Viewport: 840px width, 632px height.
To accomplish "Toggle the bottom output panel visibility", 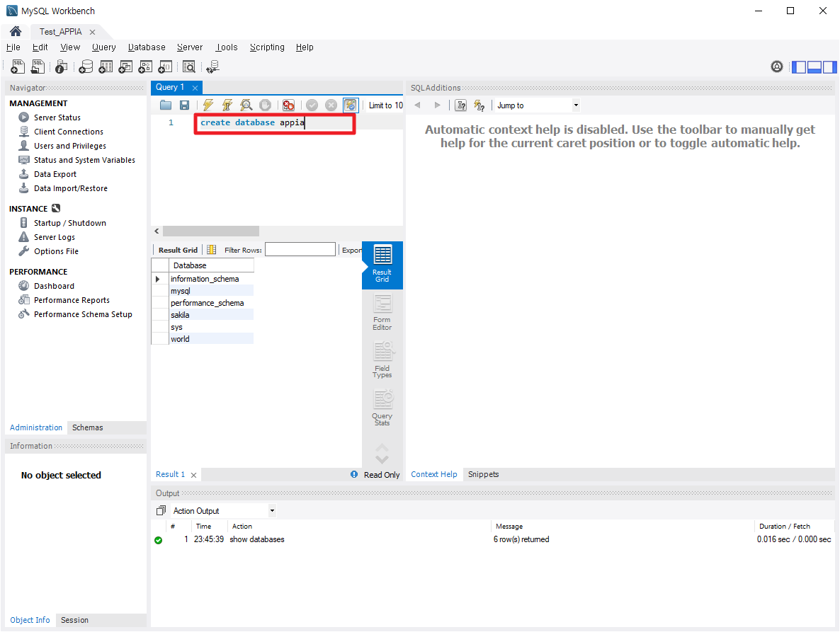I will coord(815,67).
